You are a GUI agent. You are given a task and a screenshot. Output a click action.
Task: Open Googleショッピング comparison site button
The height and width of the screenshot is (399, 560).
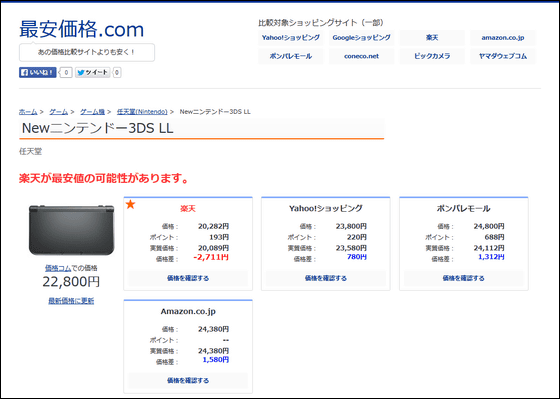(x=361, y=38)
